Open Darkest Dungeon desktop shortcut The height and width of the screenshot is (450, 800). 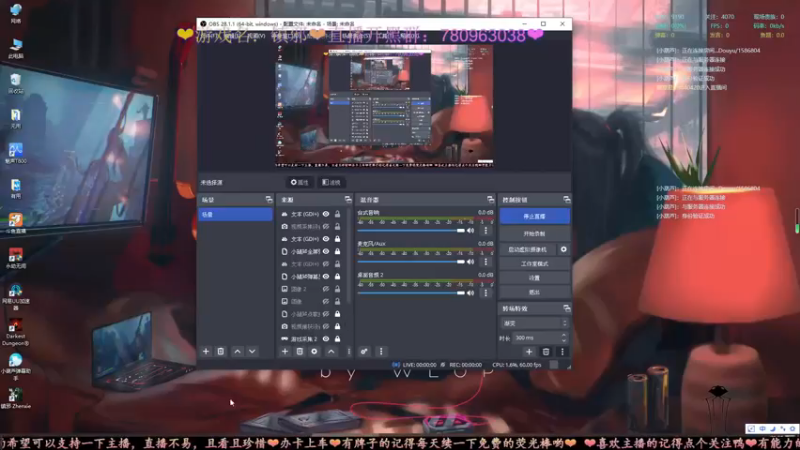pos(15,332)
